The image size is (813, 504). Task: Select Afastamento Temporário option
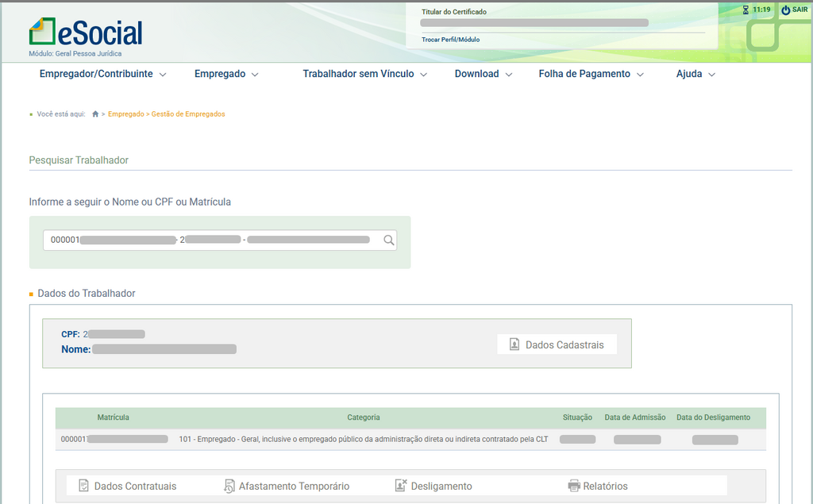(286, 486)
